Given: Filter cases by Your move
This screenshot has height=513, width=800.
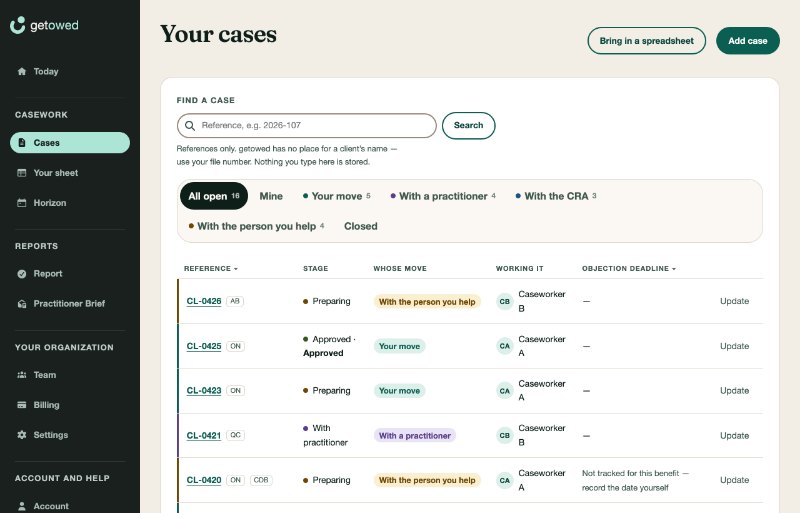Looking at the screenshot, I should pos(337,196).
